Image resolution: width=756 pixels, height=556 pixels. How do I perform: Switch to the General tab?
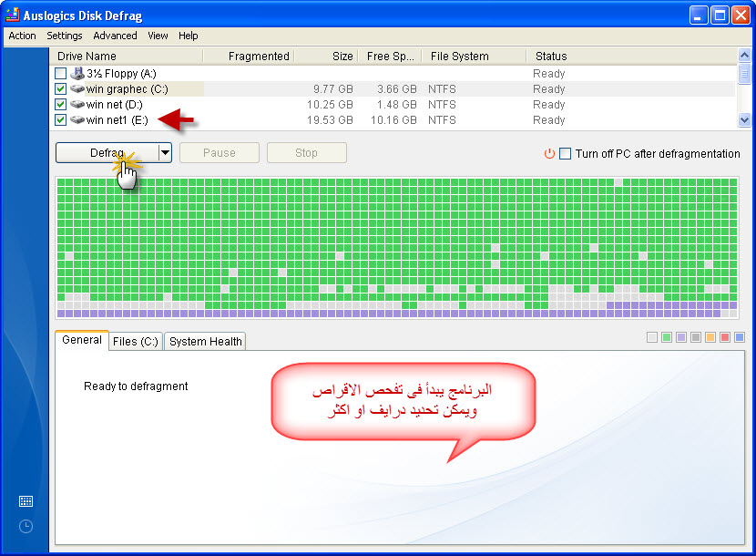[81, 340]
